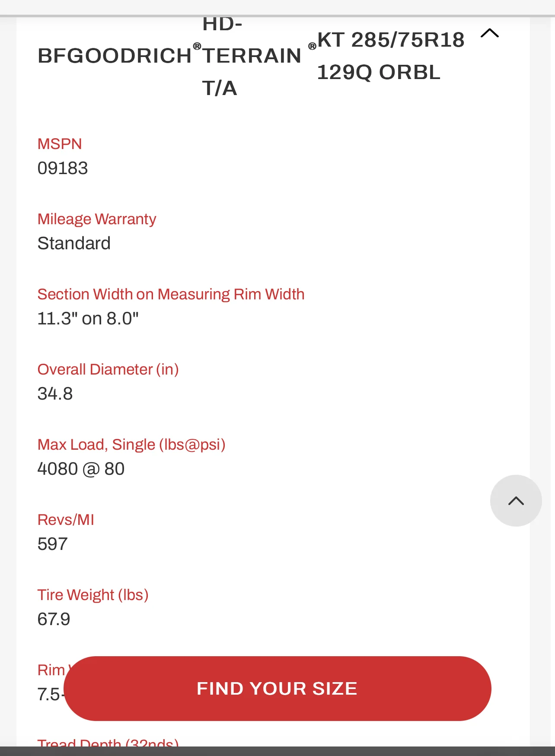Select the HD-TERRAIN T/A product name
555x756 pixels.
point(252,56)
